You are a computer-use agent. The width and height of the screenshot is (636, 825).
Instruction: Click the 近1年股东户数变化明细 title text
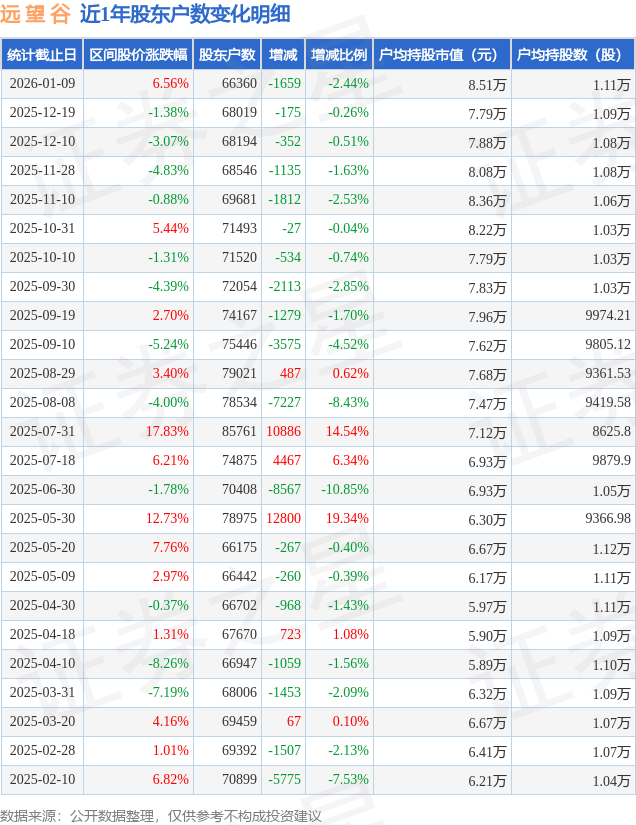tap(185, 14)
